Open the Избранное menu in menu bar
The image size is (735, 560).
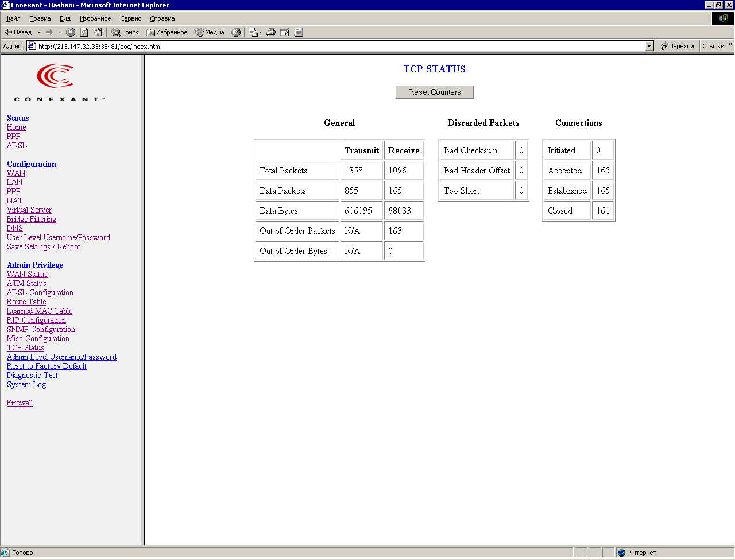(x=95, y=18)
